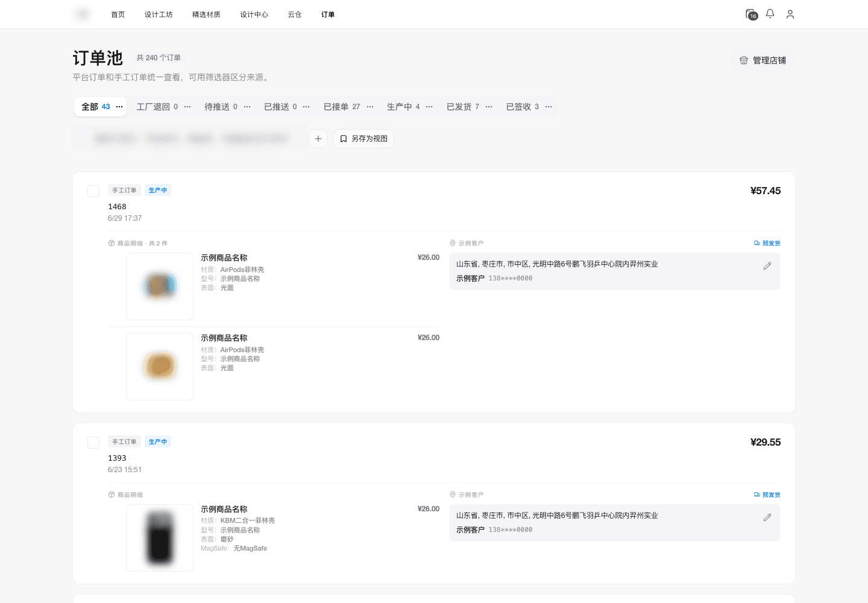868x603 pixels.
Task: Click the store icon beside 管理店铺
Action: 743,60
